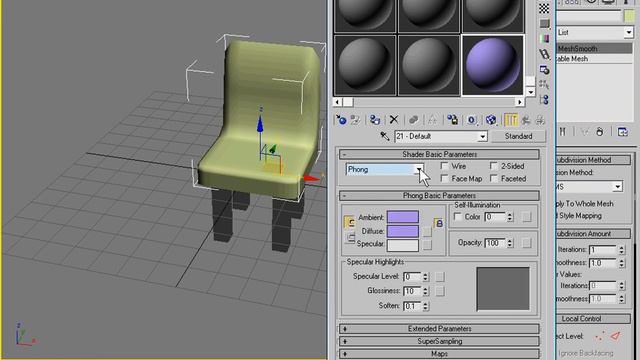Toggle Diffuse-Specular color lock button
This screenshot has width=640, height=360.
point(350,238)
